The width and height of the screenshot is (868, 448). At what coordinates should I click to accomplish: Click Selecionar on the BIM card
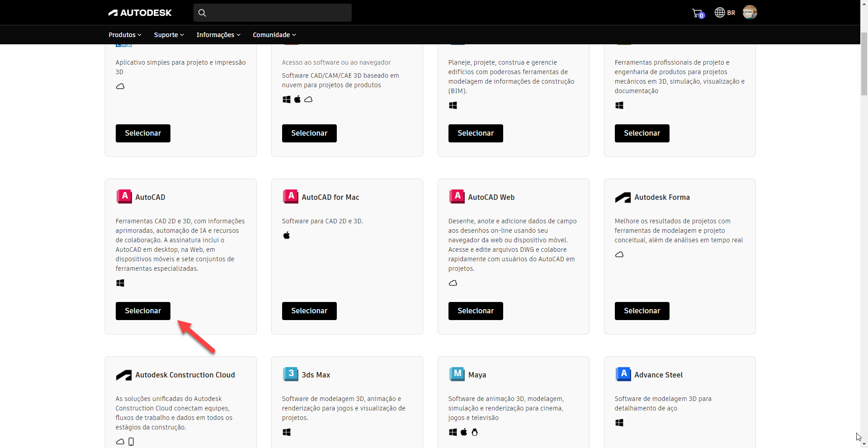point(476,133)
